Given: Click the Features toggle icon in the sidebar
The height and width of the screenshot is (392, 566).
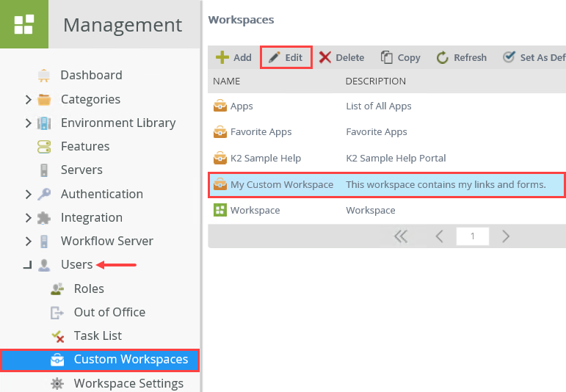Looking at the screenshot, I should (44, 146).
